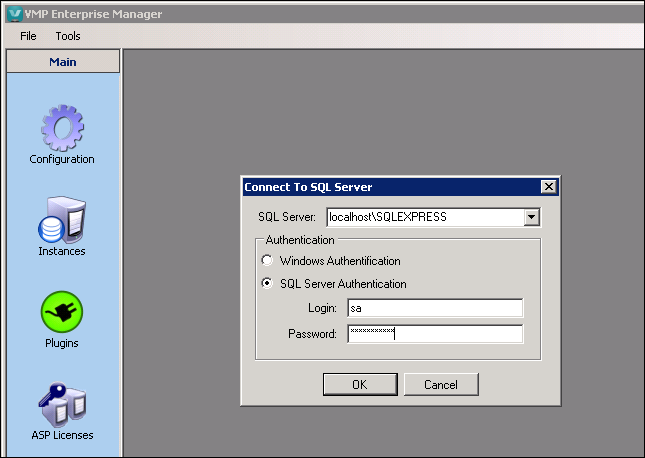Focus the Login input field

(435, 308)
